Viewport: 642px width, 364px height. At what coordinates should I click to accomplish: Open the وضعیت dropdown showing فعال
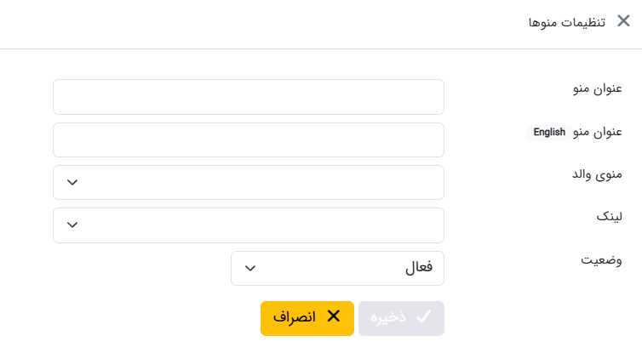[337, 268]
